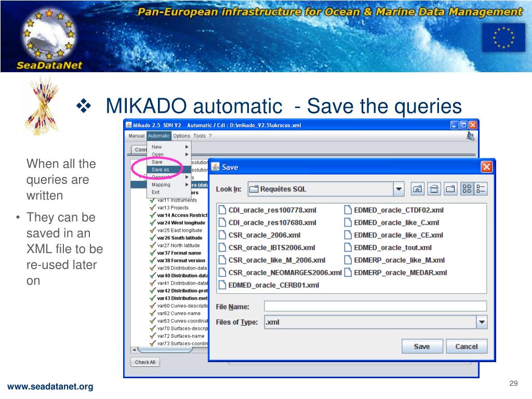Click the Automatic menu
Viewport: 532px width, 399px height.
tap(159, 136)
